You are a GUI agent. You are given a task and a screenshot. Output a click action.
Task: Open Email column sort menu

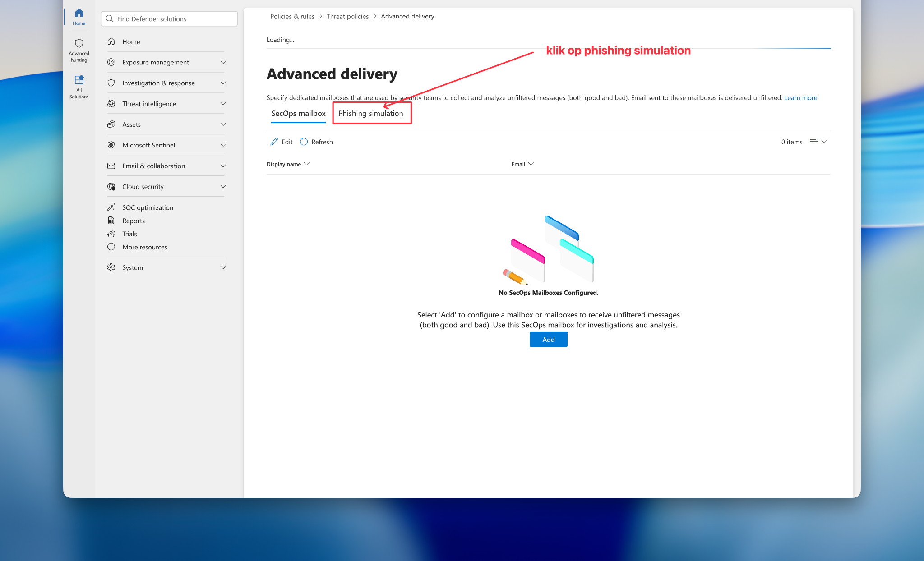[x=531, y=164]
